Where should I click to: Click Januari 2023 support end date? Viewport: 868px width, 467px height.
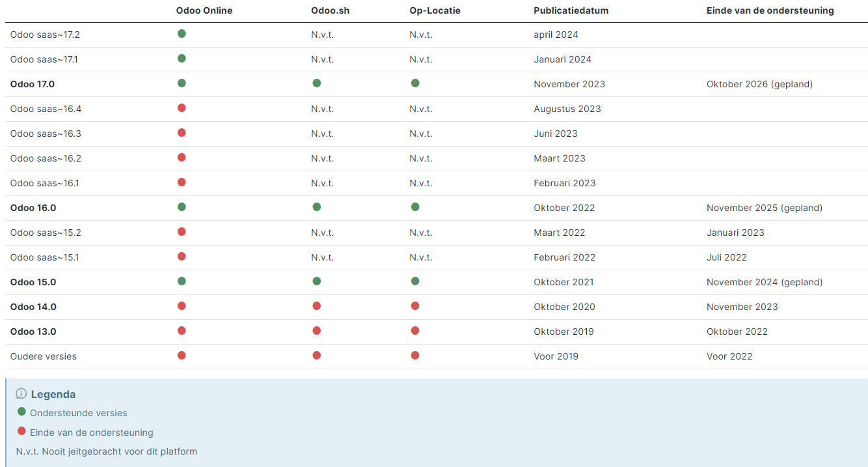click(x=735, y=233)
